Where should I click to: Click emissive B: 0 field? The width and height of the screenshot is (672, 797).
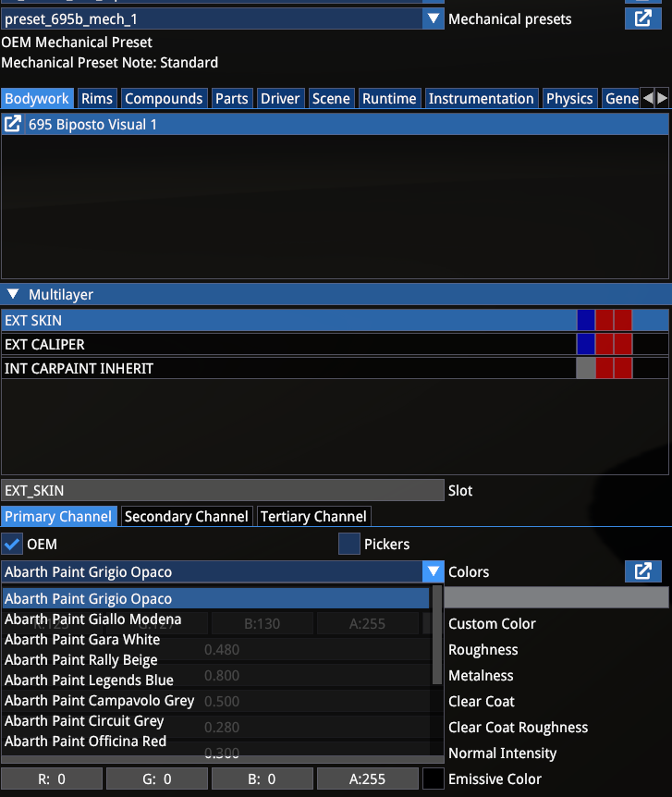tap(263, 779)
